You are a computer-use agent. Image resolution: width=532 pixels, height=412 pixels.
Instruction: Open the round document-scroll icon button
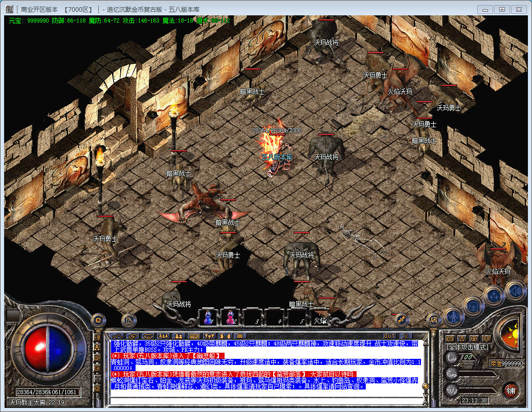click(x=128, y=320)
